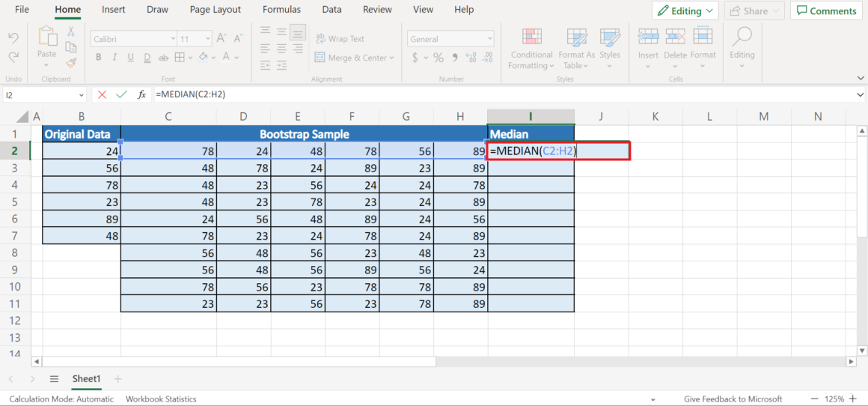Apply the Fill Color bucket
868x406 pixels.
coord(204,57)
